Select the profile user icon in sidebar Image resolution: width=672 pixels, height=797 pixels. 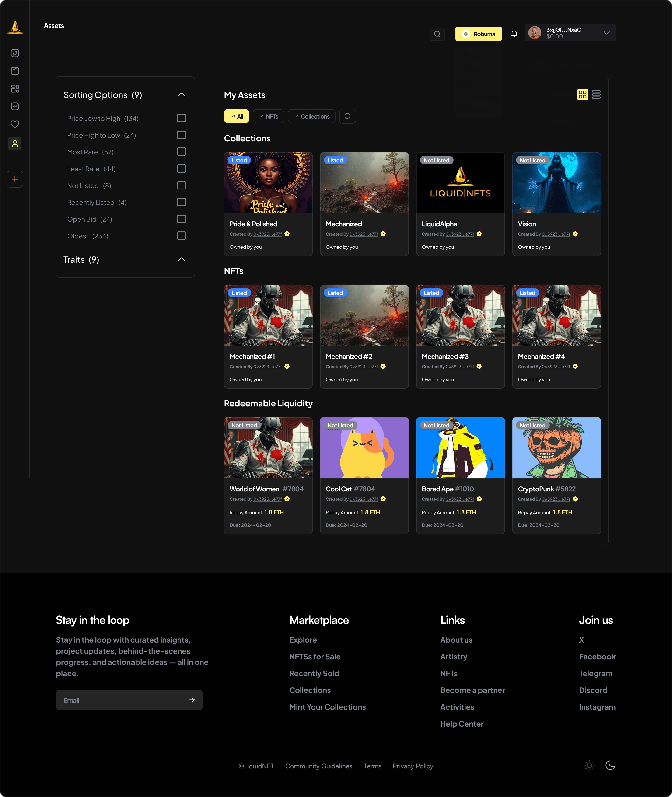(15, 144)
